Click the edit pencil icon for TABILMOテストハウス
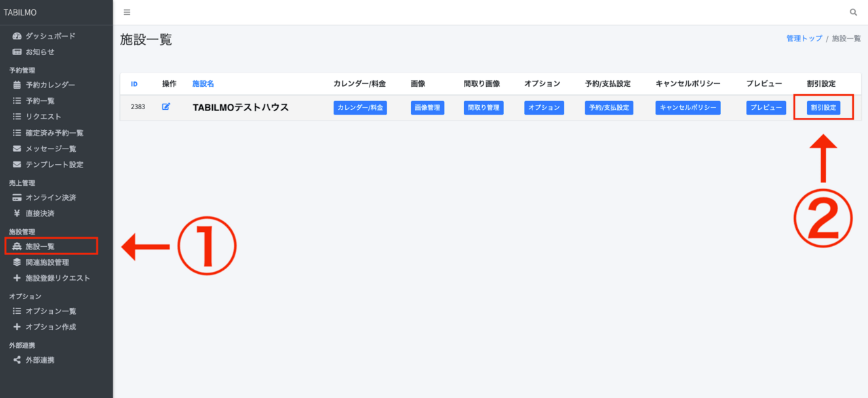 pyautogui.click(x=166, y=106)
